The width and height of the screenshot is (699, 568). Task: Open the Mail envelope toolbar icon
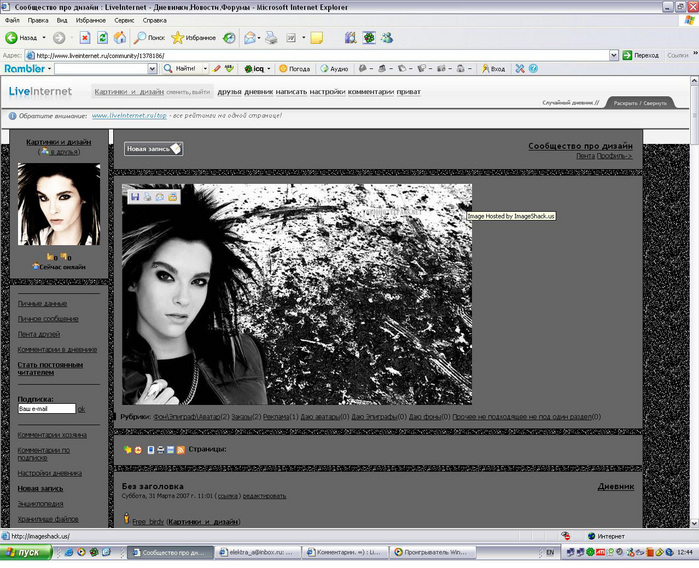250,38
